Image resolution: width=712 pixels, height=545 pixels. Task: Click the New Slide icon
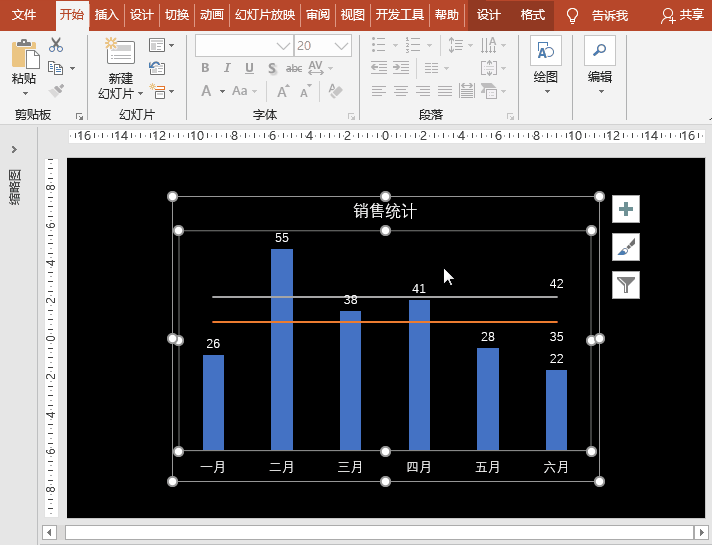tap(120, 51)
